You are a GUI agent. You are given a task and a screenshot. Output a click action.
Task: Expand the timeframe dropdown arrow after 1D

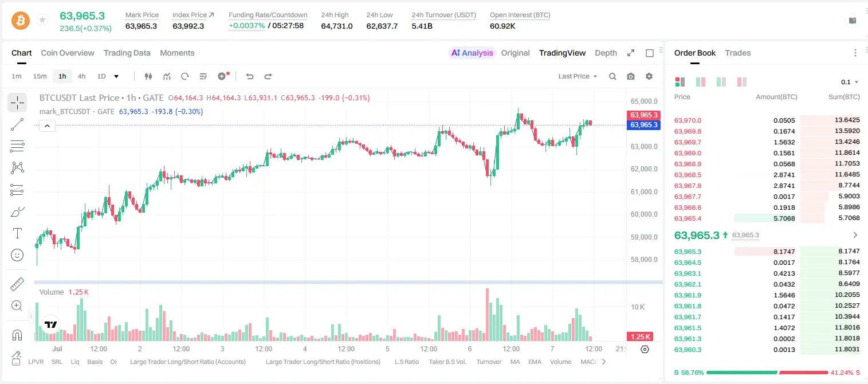tap(116, 76)
